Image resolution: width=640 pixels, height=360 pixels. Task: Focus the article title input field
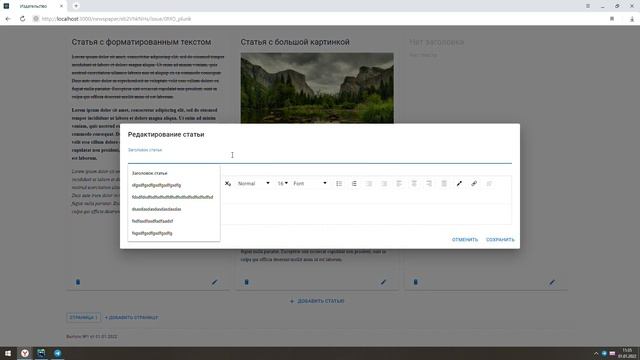(320, 156)
